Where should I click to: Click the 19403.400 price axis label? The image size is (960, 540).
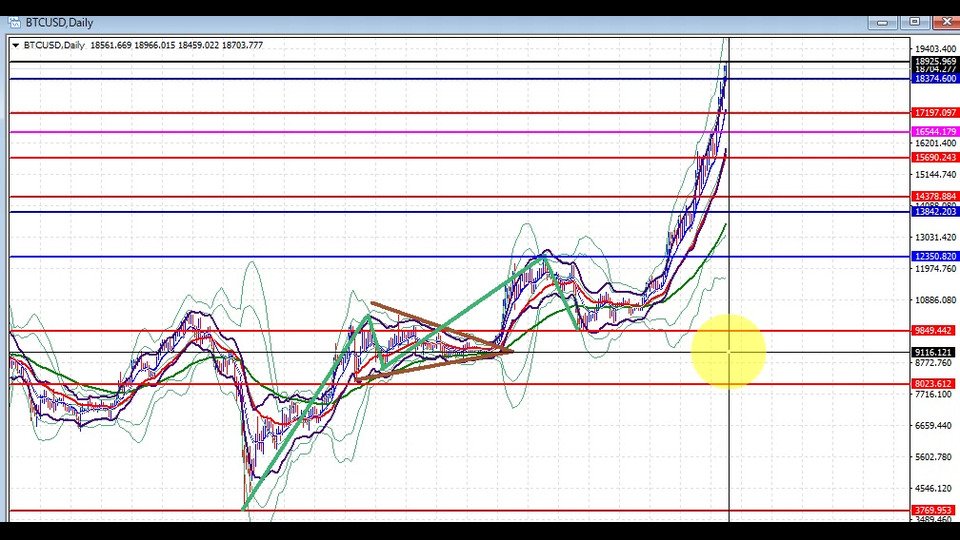pyautogui.click(x=935, y=48)
